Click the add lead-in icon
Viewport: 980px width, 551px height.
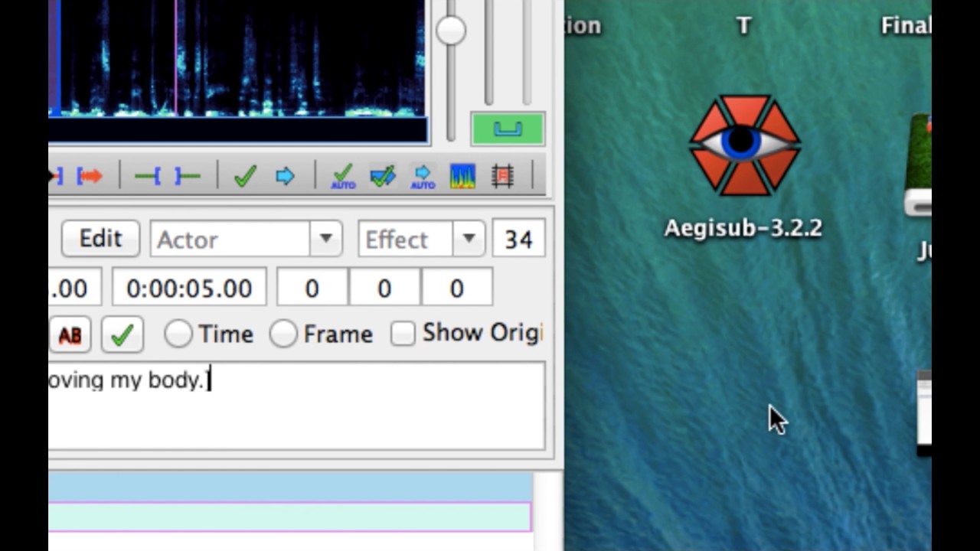(x=147, y=177)
